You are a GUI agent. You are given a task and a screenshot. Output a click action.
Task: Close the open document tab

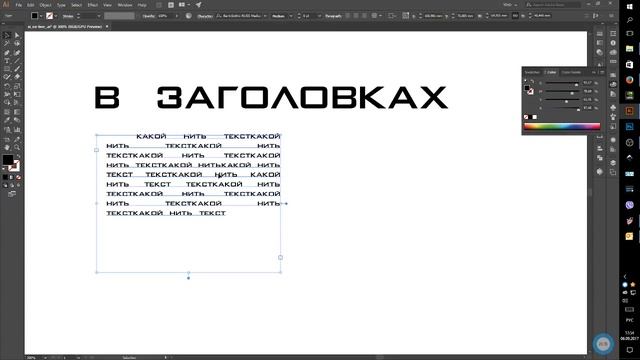pos(107,27)
